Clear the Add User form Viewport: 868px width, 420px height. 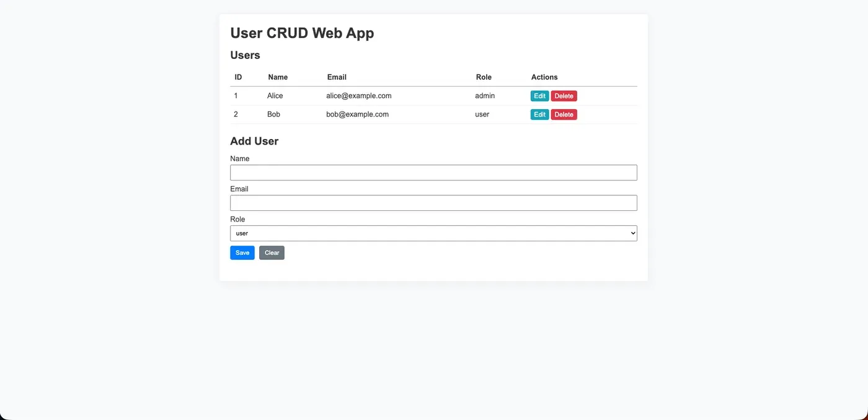click(272, 252)
